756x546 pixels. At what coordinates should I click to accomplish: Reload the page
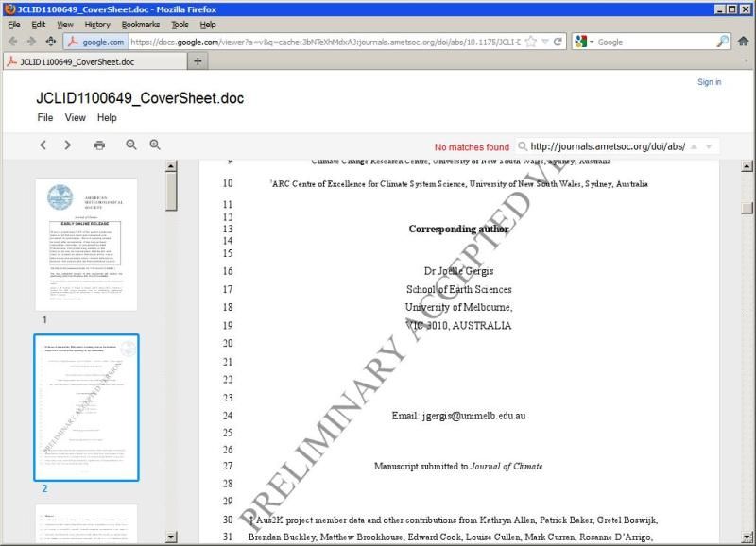pos(558,42)
